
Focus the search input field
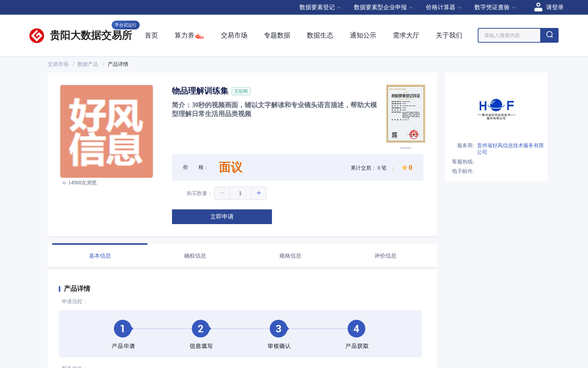pos(509,35)
